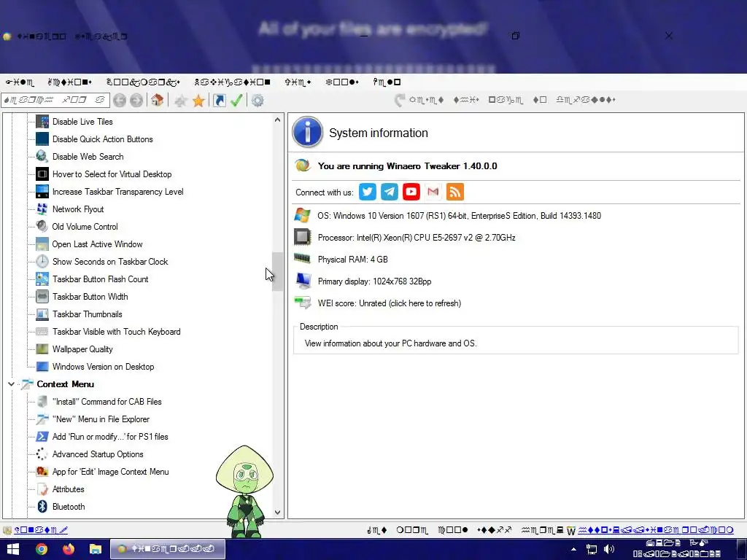
Task: Click the Taskbar Button Flash Count icon
Action: (x=42, y=279)
